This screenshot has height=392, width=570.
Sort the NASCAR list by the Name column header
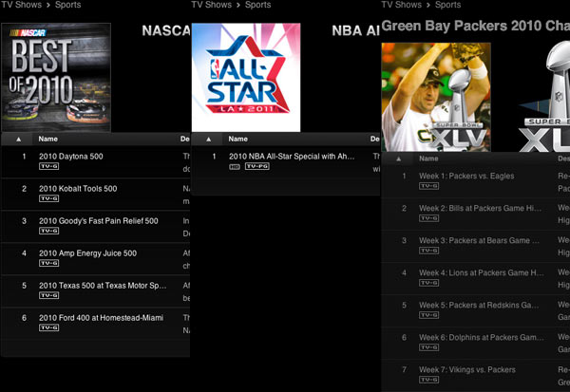[x=47, y=139]
